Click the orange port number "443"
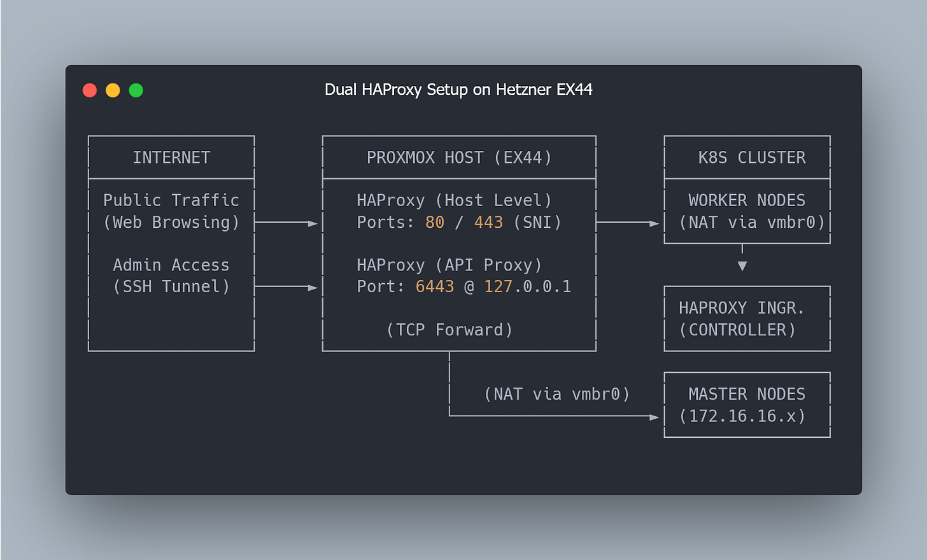 click(488, 223)
